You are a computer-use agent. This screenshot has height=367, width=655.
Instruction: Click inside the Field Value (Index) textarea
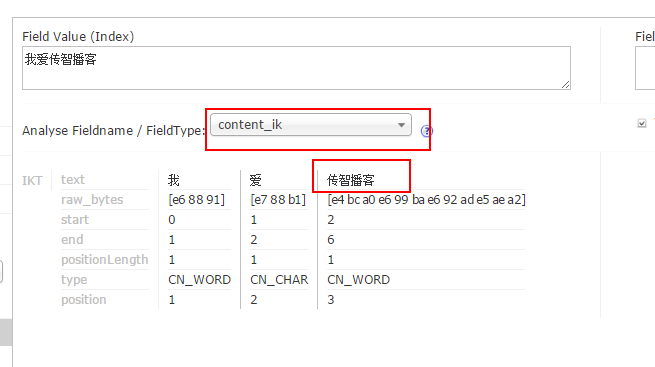pyautogui.click(x=296, y=68)
